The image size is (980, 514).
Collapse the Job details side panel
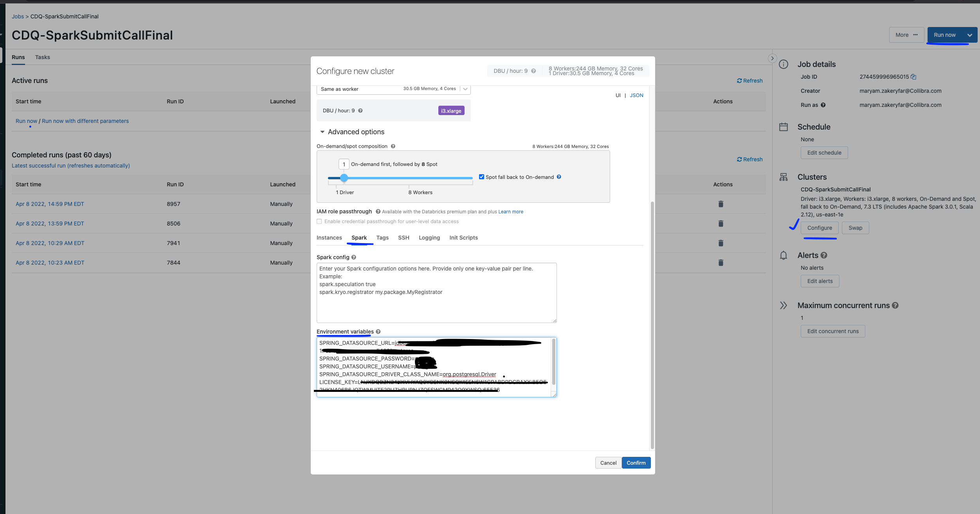[772, 58]
